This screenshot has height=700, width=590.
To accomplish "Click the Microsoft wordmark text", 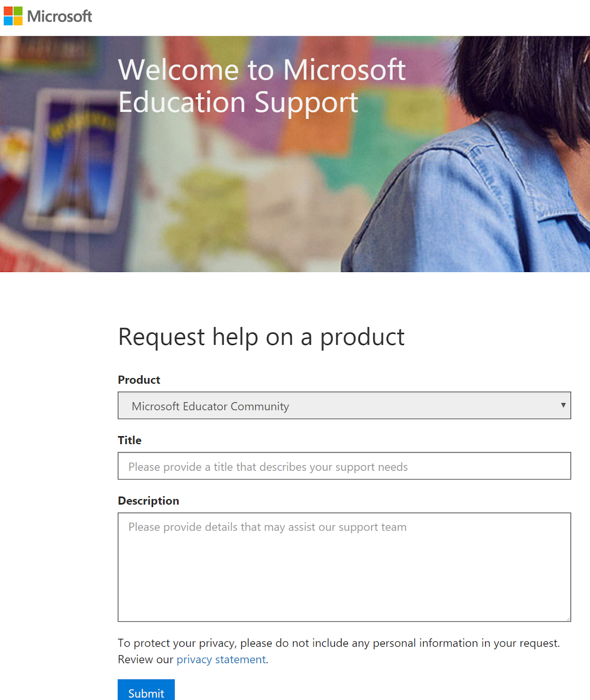I will [x=59, y=17].
